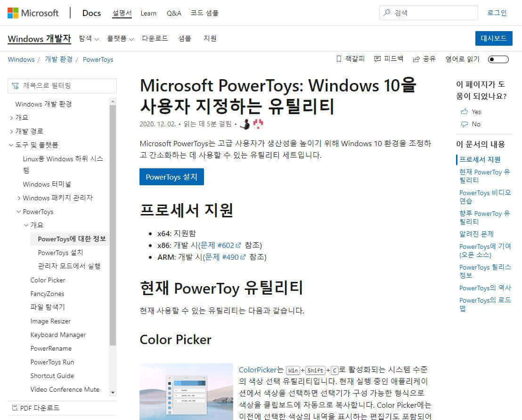522x420 pixels.
Task: Select Shortcut Guide in sidebar tree
Action: tap(52, 376)
